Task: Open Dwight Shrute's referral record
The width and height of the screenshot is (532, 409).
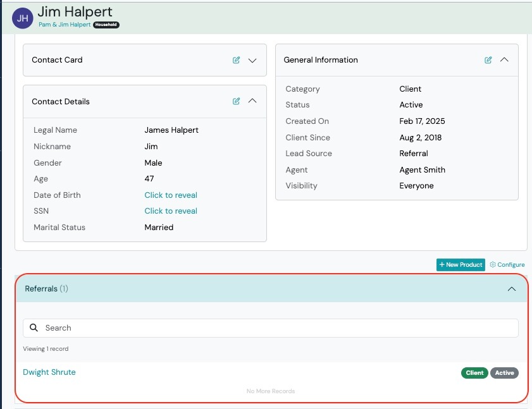Action: pos(49,372)
